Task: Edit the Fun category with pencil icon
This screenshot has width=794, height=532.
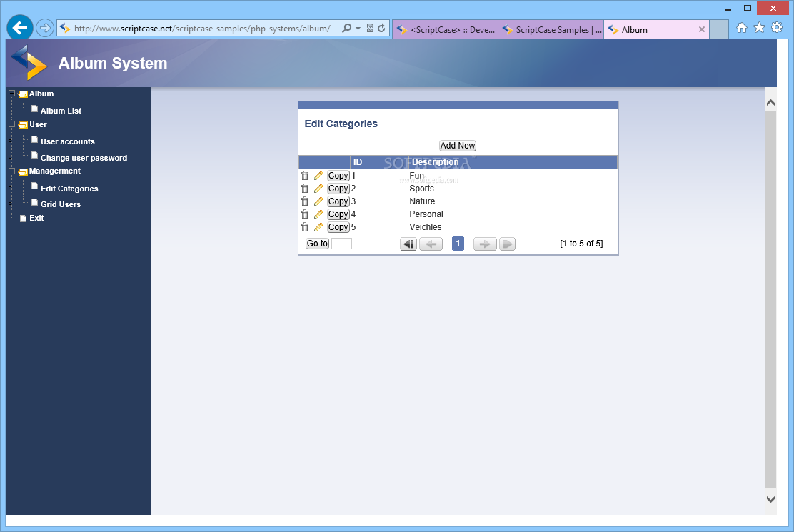Action: (x=318, y=176)
